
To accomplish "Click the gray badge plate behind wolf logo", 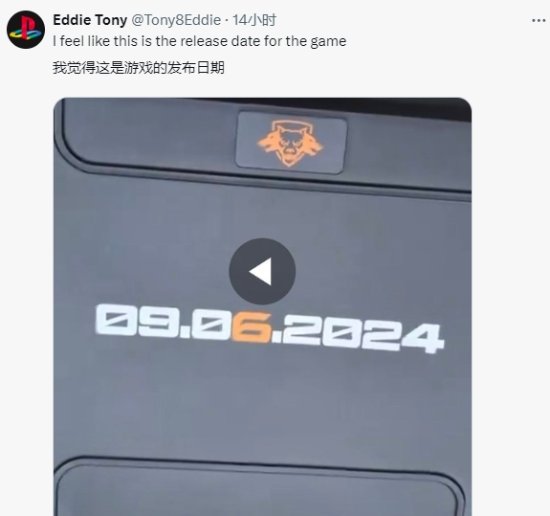I will 291,142.
